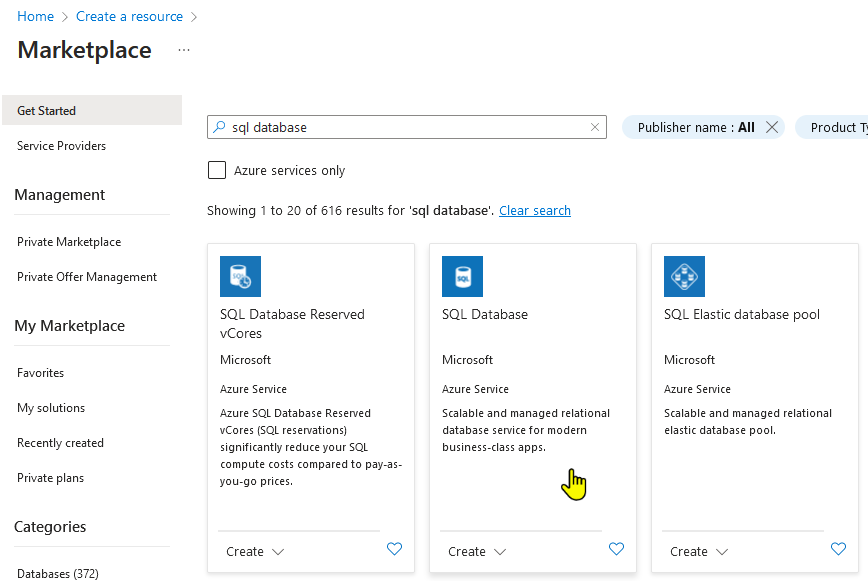Select Get Started in the sidebar
This screenshot has height=581, width=868.
point(47,110)
